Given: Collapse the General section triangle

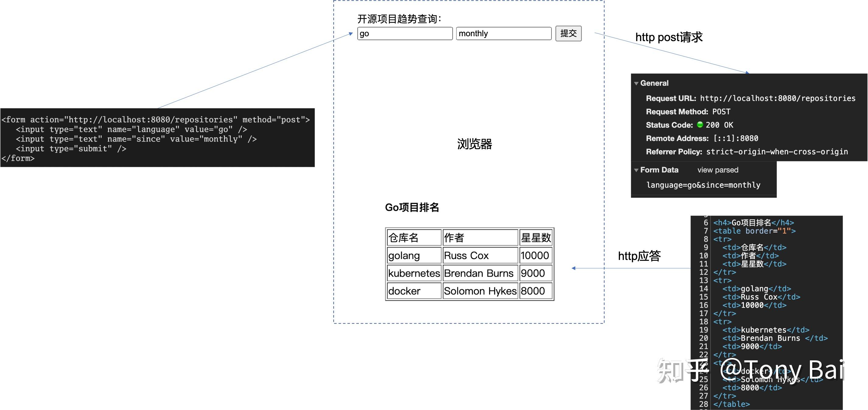Looking at the screenshot, I should 636,83.
